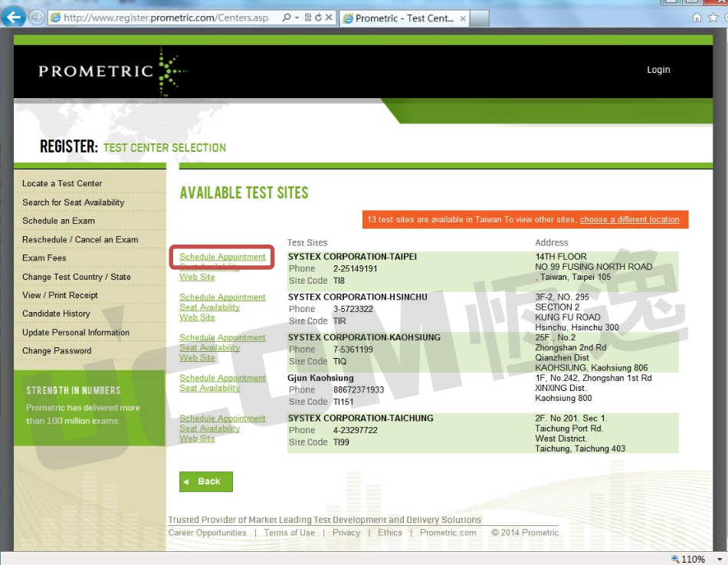The width and height of the screenshot is (728, 565).
Task: Click the zoom magnifier icon in status bar
Action: (x=676, y=559)
